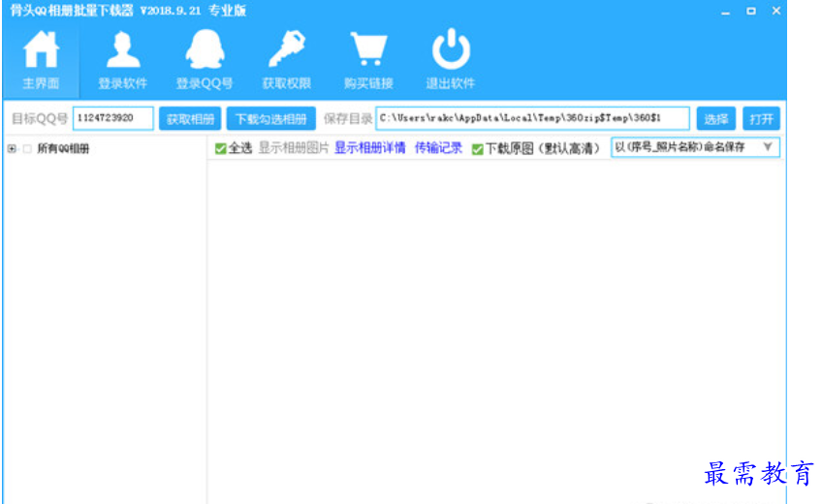
Task: Click the 选择 directory button
Action: tap(716, 119)
